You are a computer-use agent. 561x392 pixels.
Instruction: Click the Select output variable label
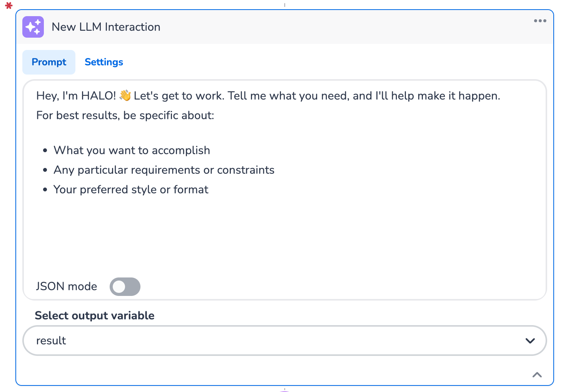point(94,316)
